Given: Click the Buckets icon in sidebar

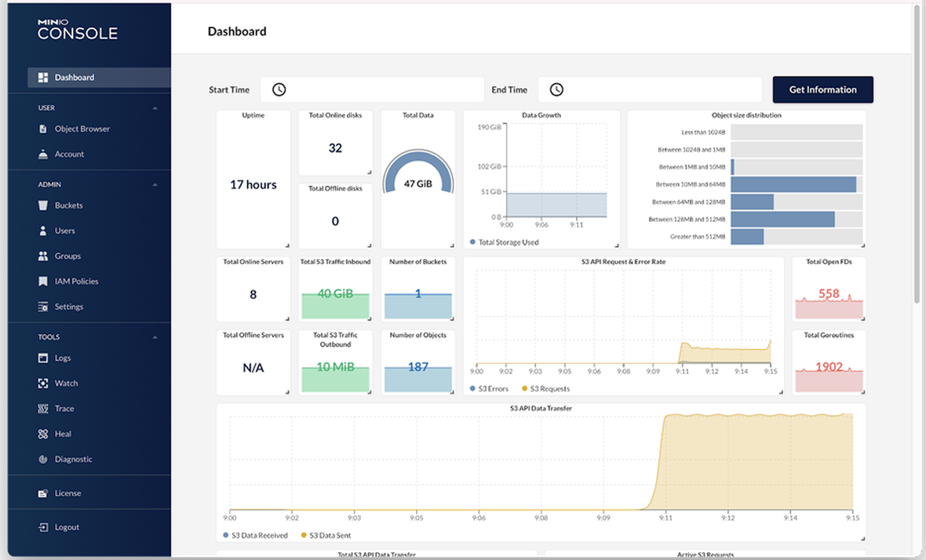Looking at the screenshot, I should (43, 205).
